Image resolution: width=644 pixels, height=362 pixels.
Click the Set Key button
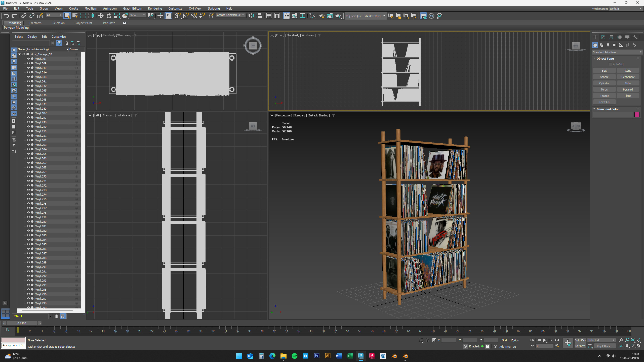coord(580,346)
